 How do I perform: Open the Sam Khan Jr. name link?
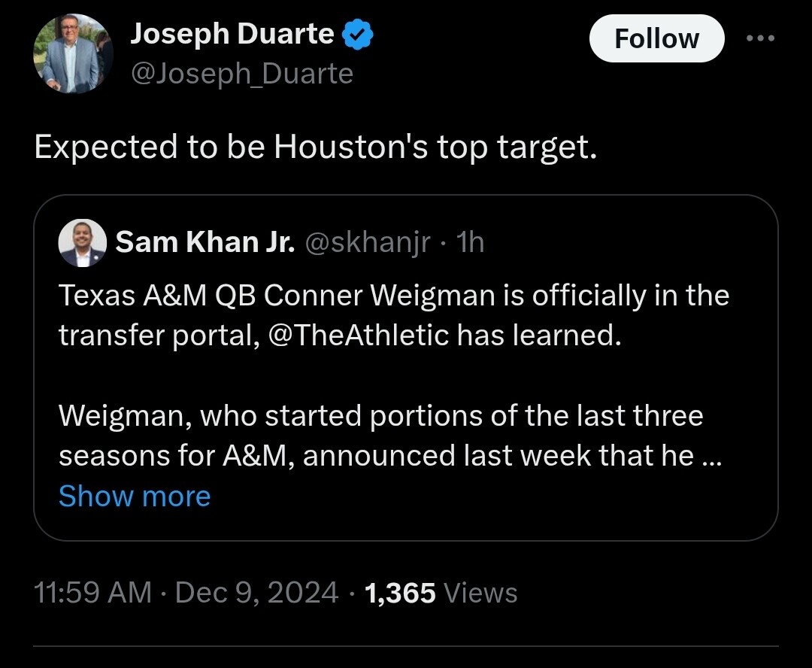pos(205,242)
